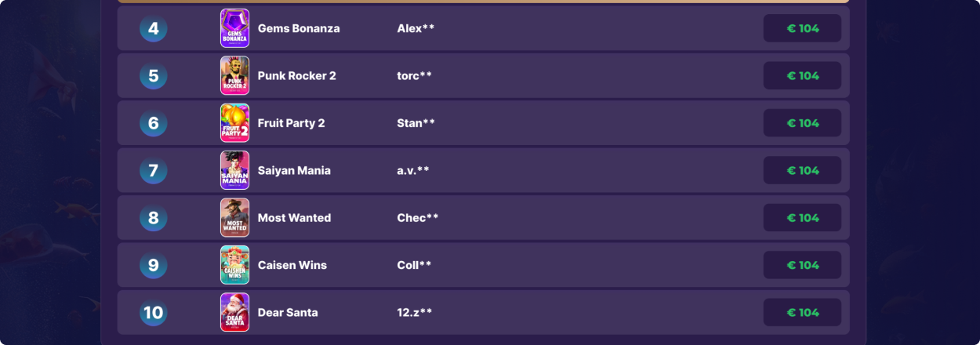Click the € 104 prize for Dear Santa
The width and height of the screenshot is (980, 345).
[x=803, y=312]
